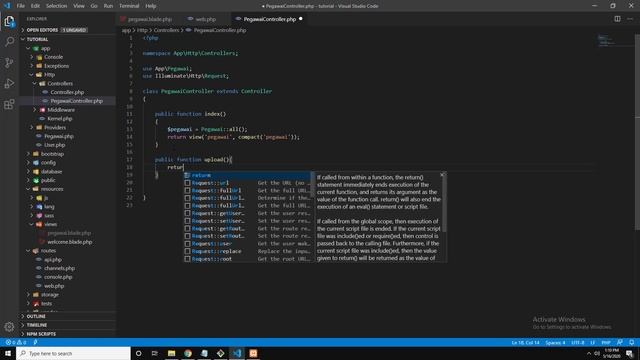Click the feedback icon in status bar
The height and width of the screenshot is (360, 640).
[620, 342]
